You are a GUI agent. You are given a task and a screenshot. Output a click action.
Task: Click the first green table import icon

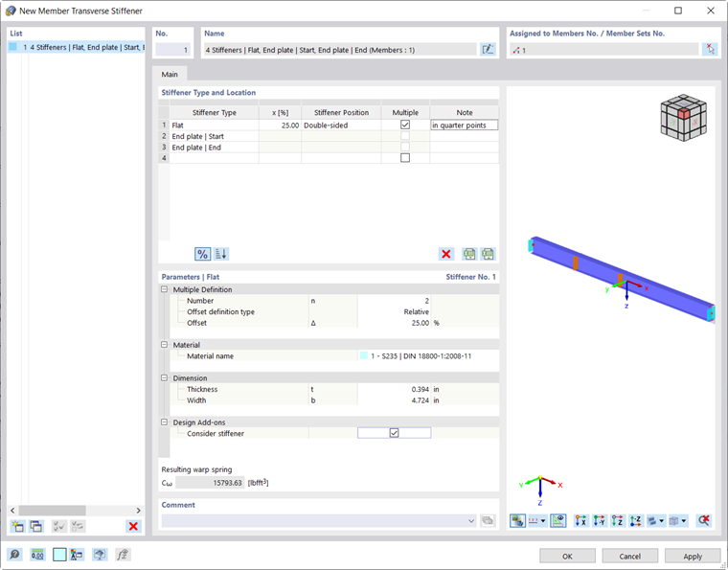[x=469, y=254]
